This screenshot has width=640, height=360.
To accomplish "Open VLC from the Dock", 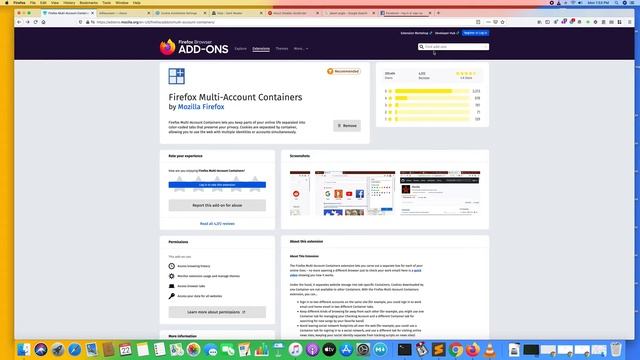I will (x=490, y=350).
